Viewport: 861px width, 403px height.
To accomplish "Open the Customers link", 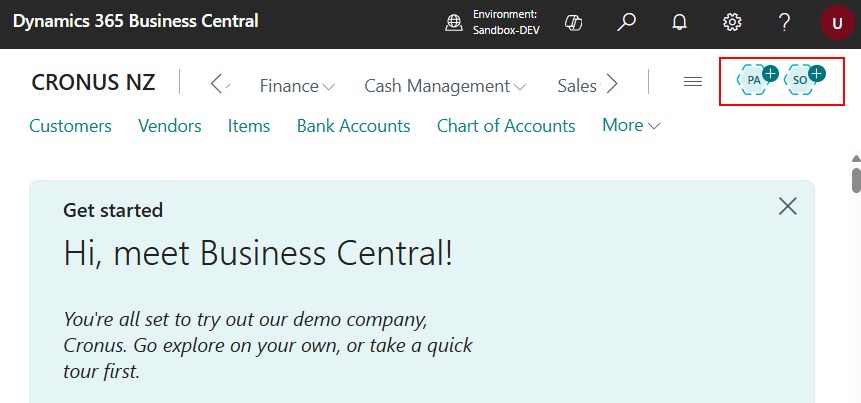I will (70, 126).
